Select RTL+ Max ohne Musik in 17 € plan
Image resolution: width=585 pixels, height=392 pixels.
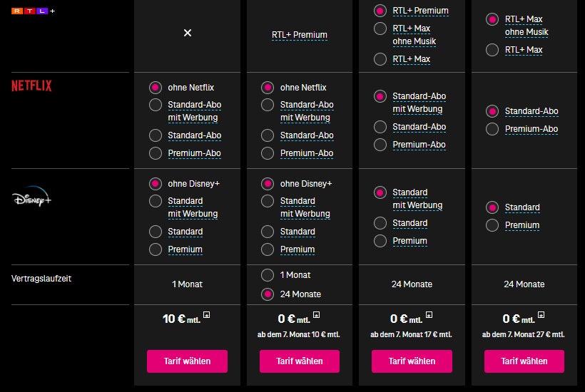point(380,29)
